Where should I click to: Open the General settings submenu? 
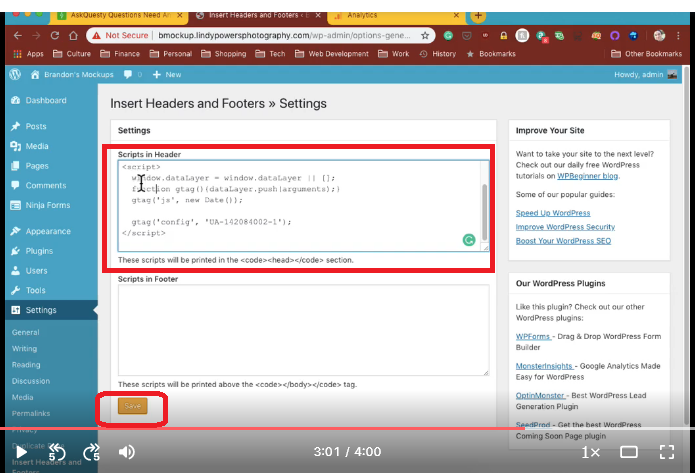click(26, 332)
